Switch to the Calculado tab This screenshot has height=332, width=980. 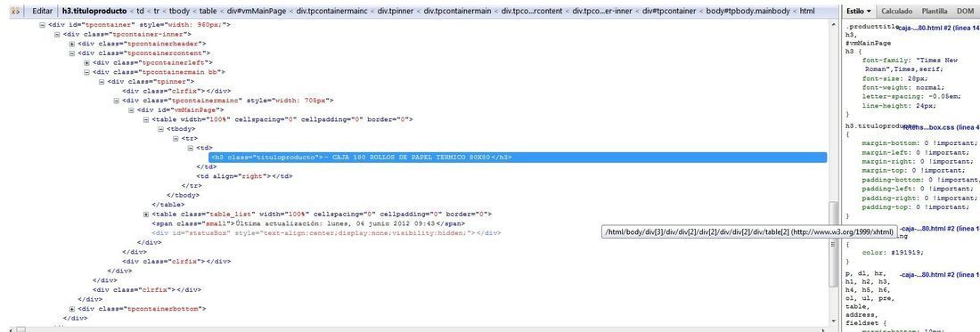click(x=897, y=12)
